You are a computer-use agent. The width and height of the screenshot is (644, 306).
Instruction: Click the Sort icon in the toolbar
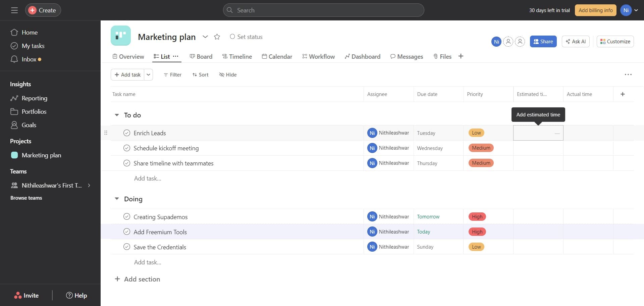[195, 74]
